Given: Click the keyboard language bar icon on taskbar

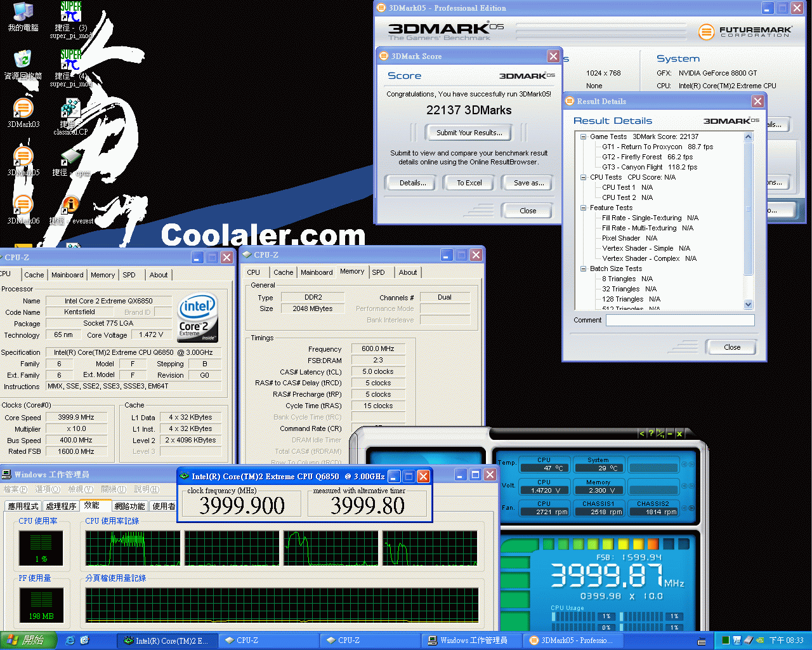Looking at the screenshot, I should (x=702, y=641).
